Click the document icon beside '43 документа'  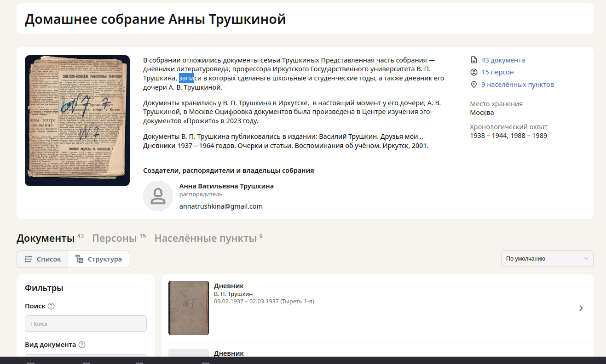pyautogui.click(x=474, y=60)
